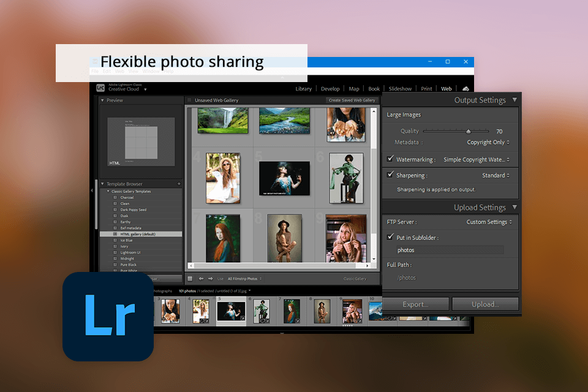Click Create Saved Web Gallery button
The image size is (588, 392).
(x=352, y=100)
